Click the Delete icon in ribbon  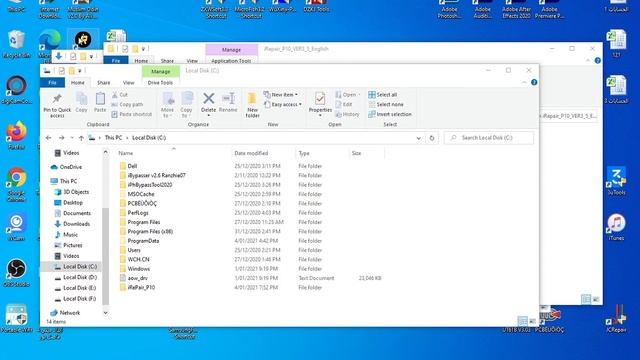[208, 103]
